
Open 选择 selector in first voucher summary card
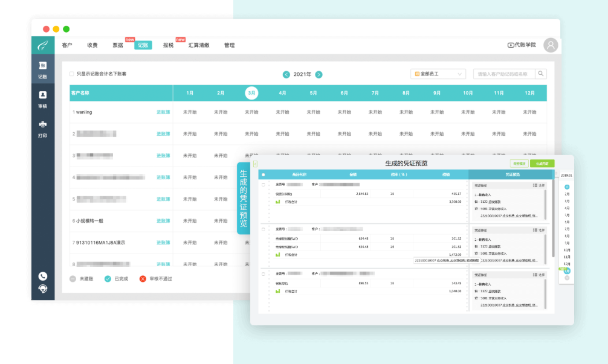coord(539,185)
